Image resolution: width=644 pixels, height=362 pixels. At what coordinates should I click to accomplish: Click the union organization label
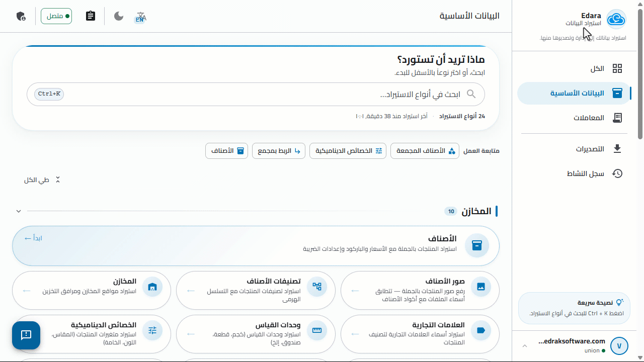(592, 351)
